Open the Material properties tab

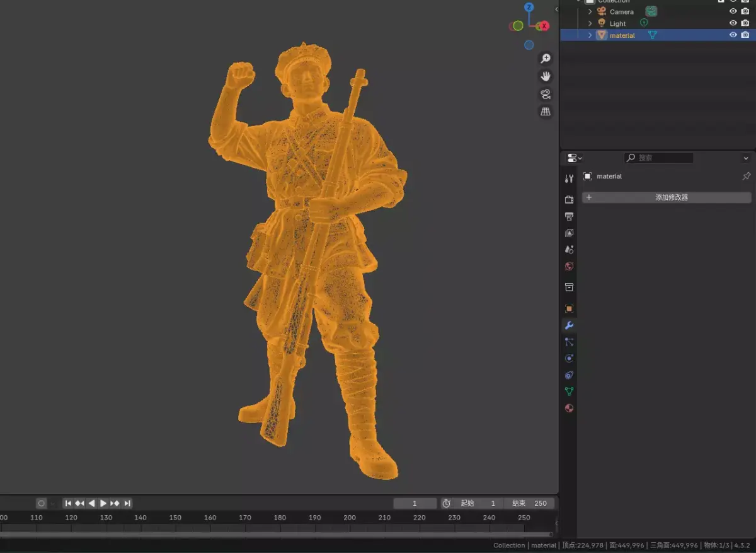pyautogui.click(x=569, y=408)
